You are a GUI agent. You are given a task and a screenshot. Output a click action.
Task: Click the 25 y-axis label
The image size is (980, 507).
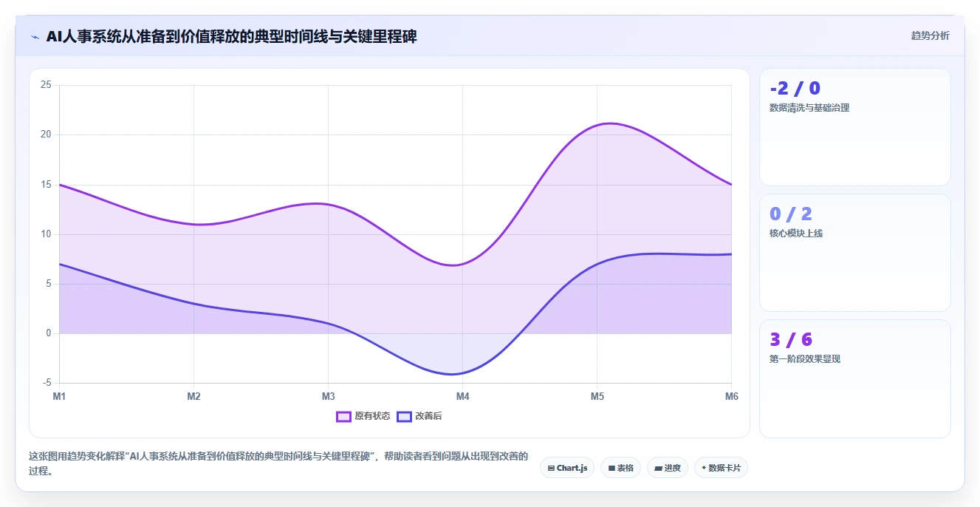click(46, 85)
